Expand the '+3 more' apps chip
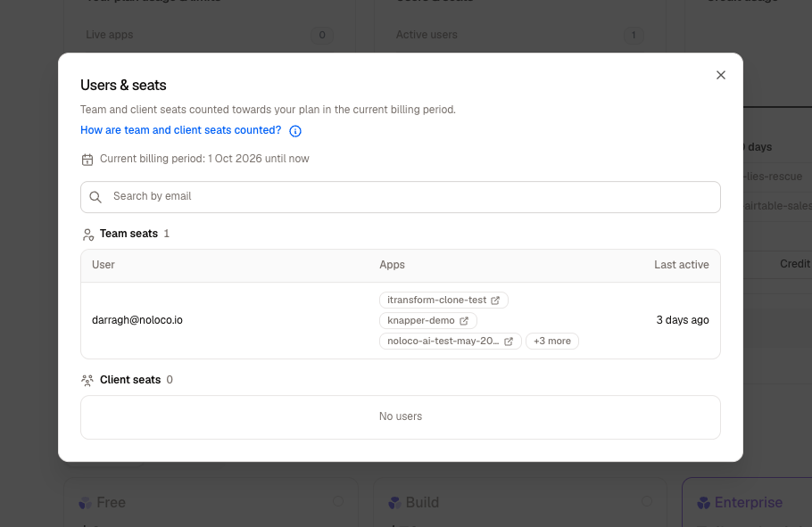 [552, 342]
